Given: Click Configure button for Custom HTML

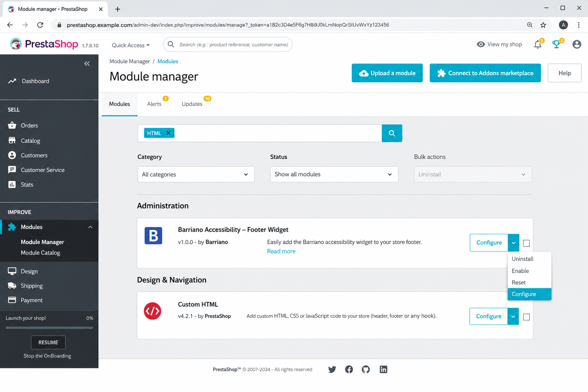Looking at the screenshot, I should (488, 316).
